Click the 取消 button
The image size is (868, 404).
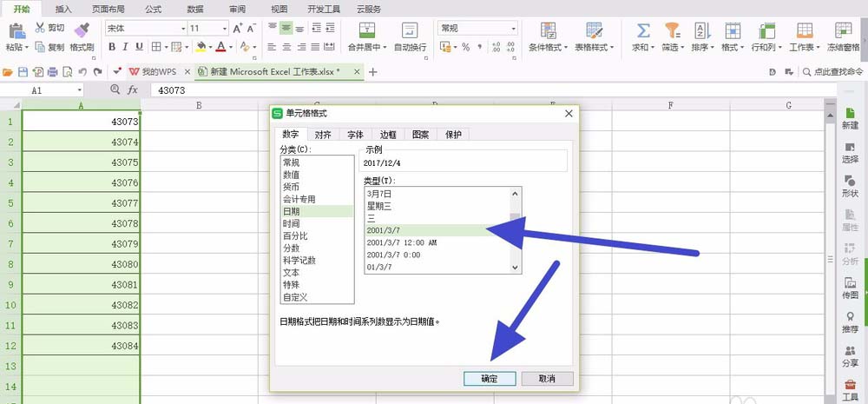(546, 379)
